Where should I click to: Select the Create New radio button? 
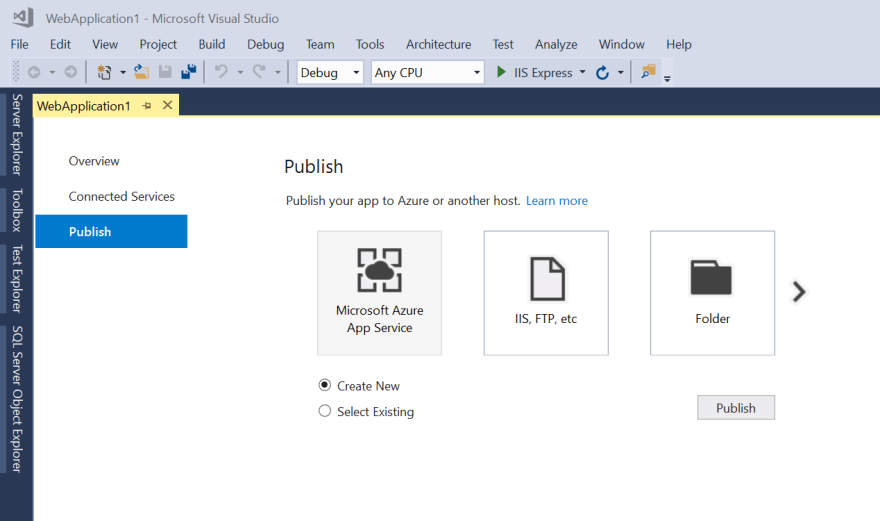coord(324,385)
